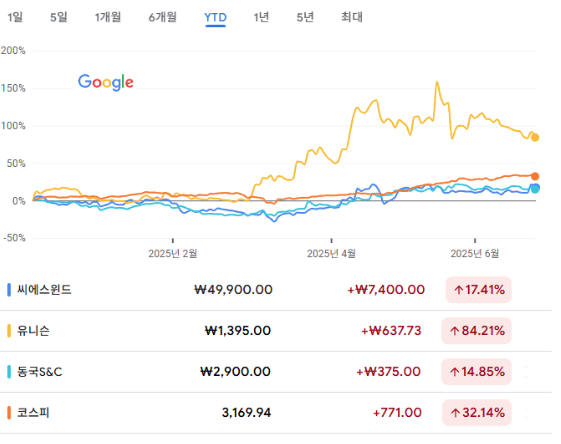Screen dimensions: 561x444
Task: Click the 2025년 4월 axis label
Action: [331, 254]
